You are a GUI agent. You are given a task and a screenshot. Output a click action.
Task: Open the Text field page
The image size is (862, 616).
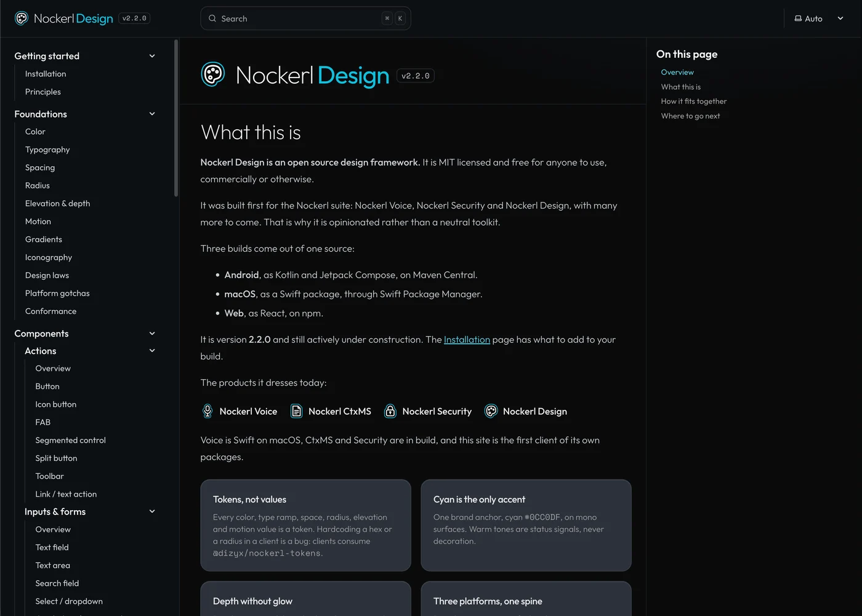(52, 547)
